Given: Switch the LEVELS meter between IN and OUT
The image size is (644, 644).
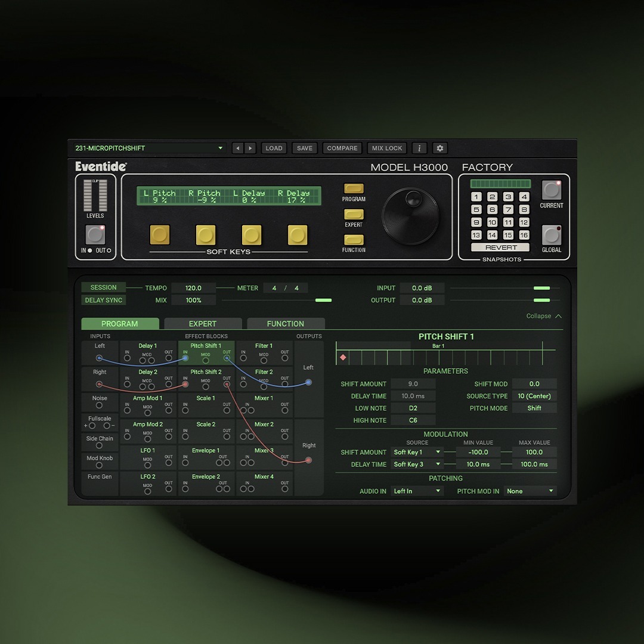Looking at the screenshot, I should pyautogui.click(x=95, y=234).
